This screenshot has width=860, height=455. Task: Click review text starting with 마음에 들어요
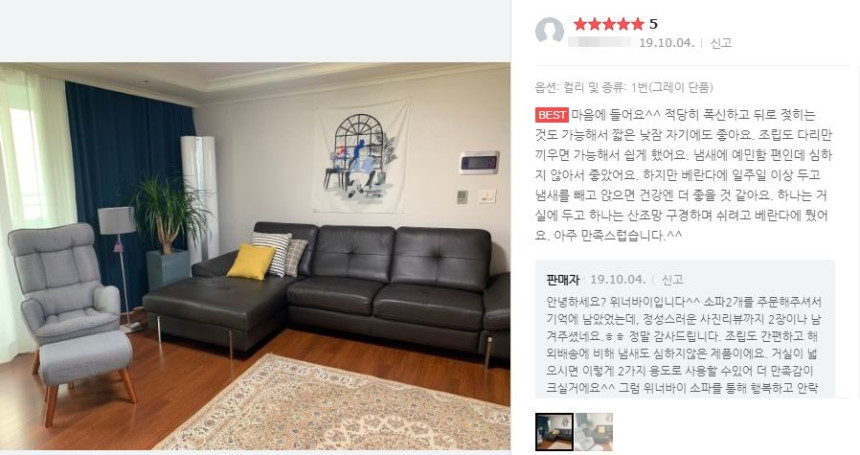click(x=683, y=175)
